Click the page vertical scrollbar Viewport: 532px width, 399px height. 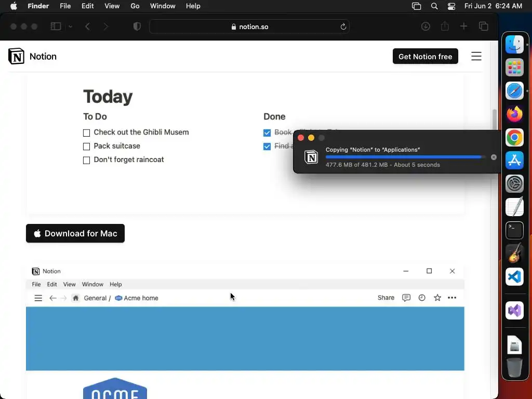[x=495, y=119]
